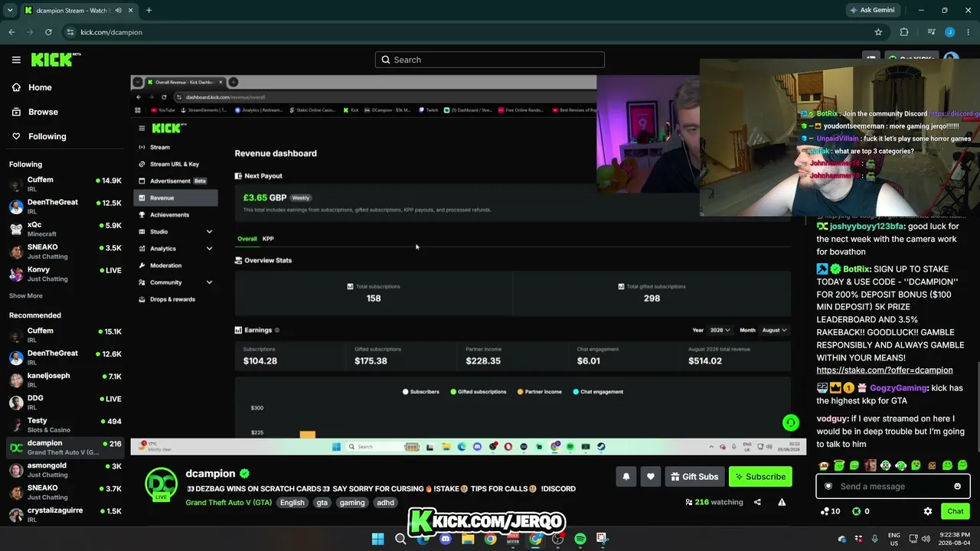Open Konvy's stream from Following
Image resolution: width=980 pixels, height=551 pixels.
pos(65,274)
